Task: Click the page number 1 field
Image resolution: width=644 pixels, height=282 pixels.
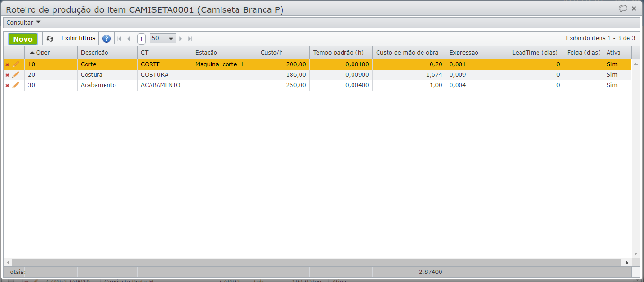Action: [x=141, y=39]
